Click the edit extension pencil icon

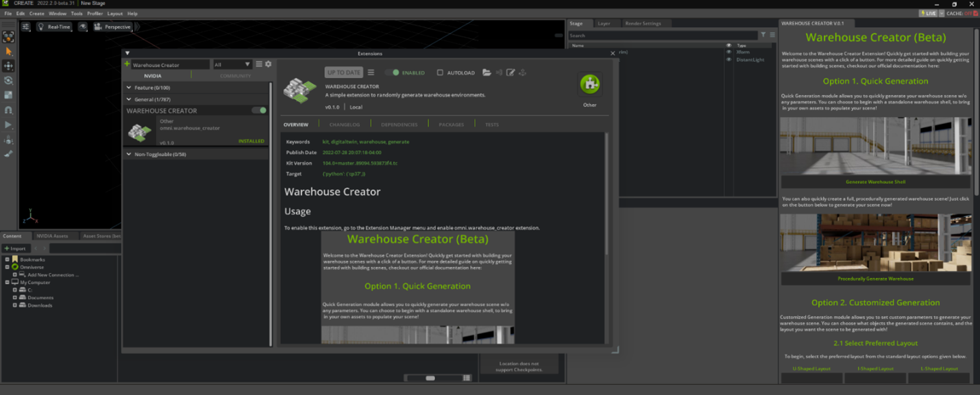pyautogui.click(x=511, y=73)
